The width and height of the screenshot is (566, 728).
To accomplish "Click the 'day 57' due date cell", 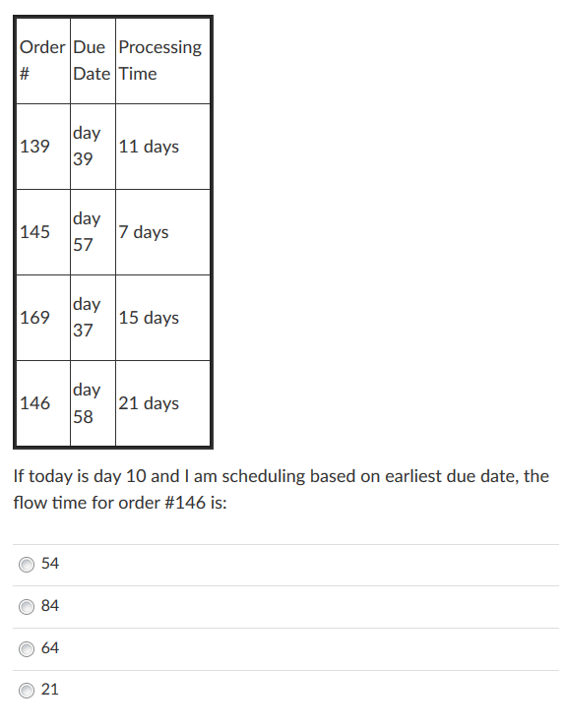I will (93, 232).
